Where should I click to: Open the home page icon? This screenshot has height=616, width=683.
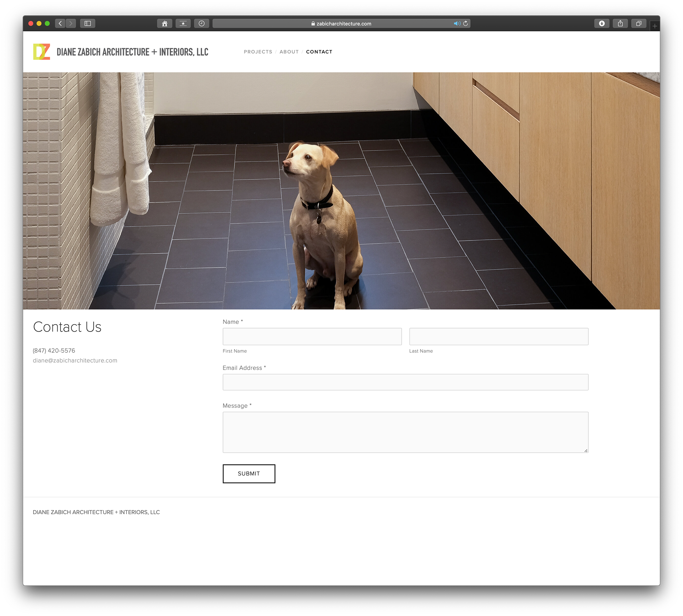(x=164, y=23)
